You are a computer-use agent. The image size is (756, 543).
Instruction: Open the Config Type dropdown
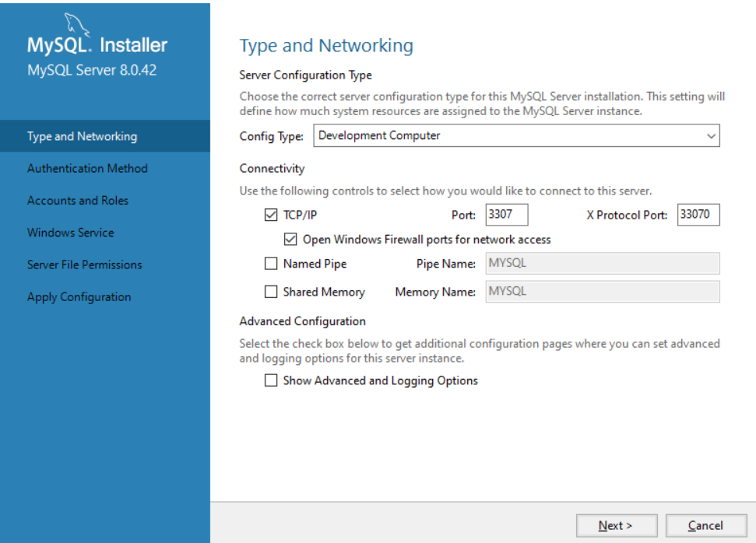516,136
